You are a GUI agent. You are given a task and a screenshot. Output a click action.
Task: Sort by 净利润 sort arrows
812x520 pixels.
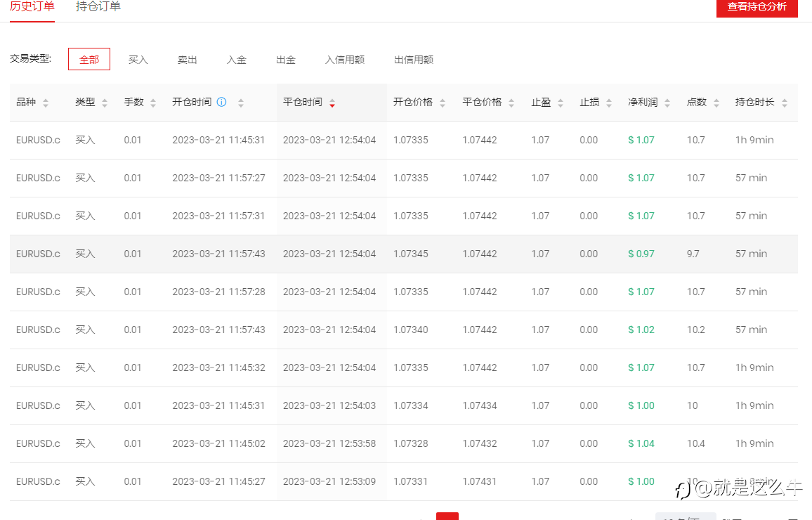(667, 103)
